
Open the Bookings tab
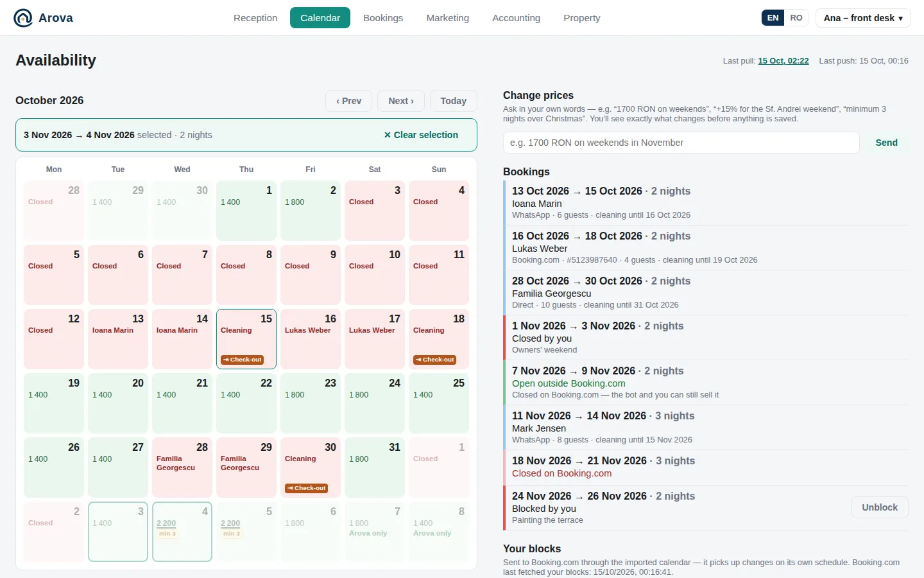click(383, 18)
